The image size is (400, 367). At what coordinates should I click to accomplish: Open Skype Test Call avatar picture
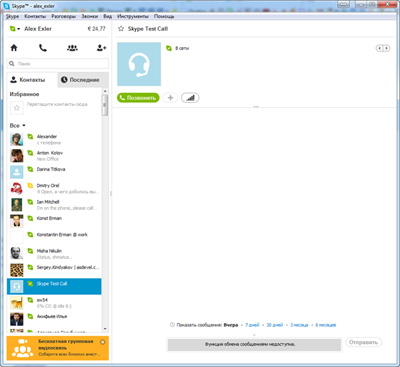(139, 64)
